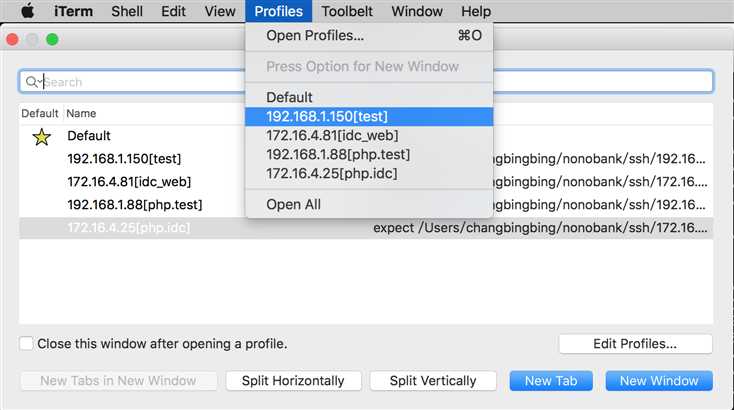The width and height of the screenshot is (734, 410).
Task: Select 192.168.1.150[test] in the Profiles menu
Action: tap(369, 117)
